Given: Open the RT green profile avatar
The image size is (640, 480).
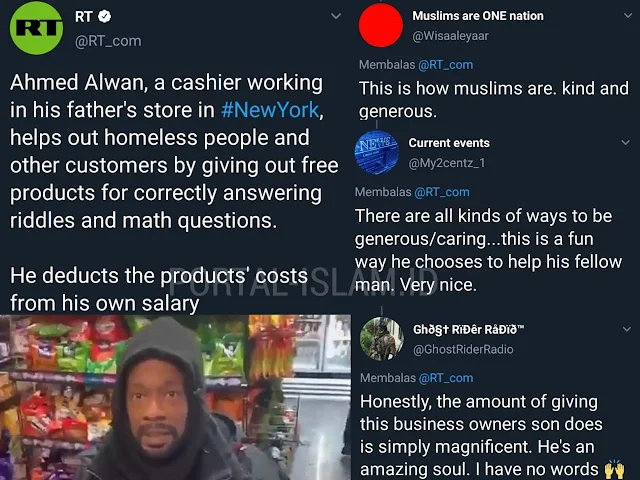Looking at the screenshot, I should tap(36, 28).
